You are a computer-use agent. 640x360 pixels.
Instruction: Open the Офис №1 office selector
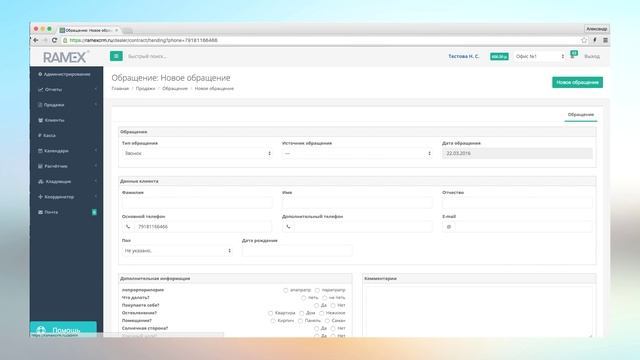(540, 56)
